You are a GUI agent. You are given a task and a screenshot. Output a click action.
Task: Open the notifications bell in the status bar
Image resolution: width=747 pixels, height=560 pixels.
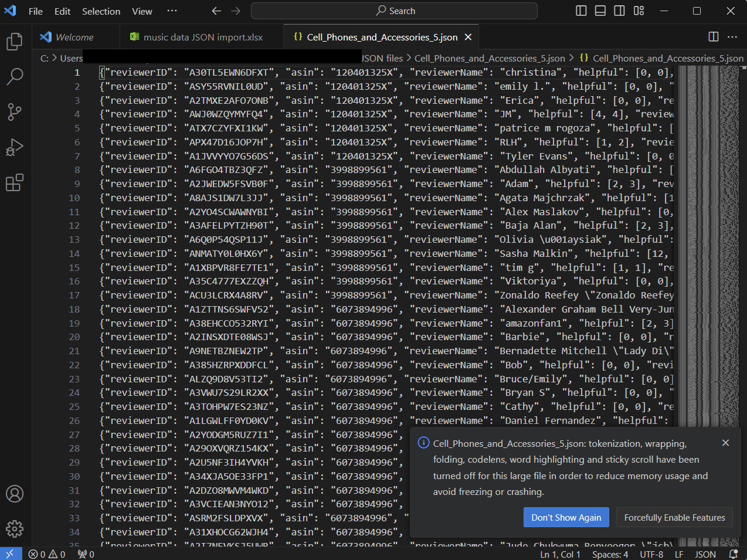coord(732,553)
